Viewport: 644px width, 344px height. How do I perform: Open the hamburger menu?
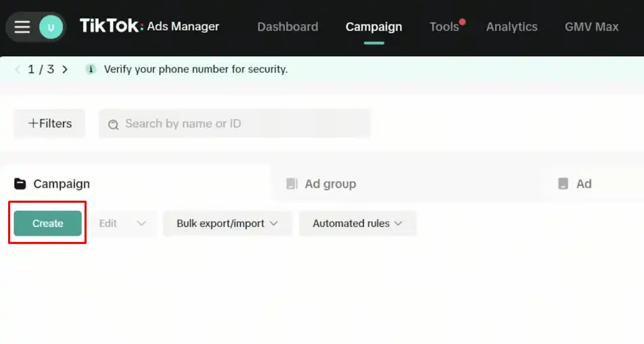point(22,27)
